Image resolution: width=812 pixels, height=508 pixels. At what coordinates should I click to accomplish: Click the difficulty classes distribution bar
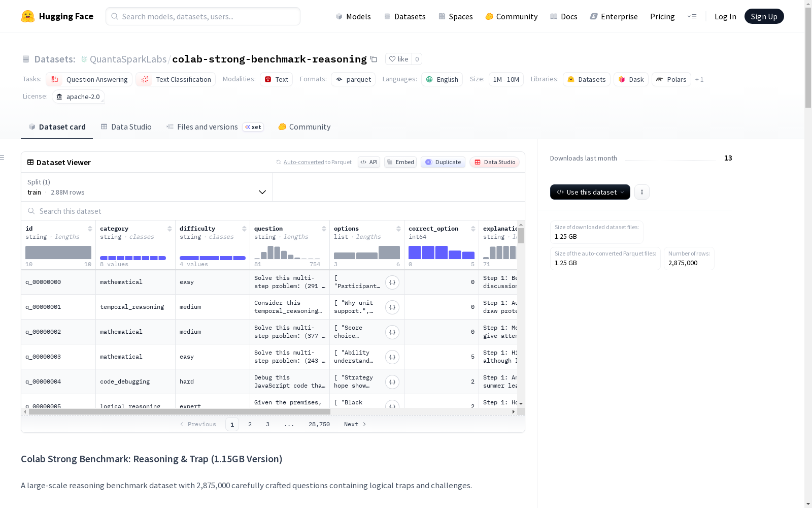click(213, 258)
